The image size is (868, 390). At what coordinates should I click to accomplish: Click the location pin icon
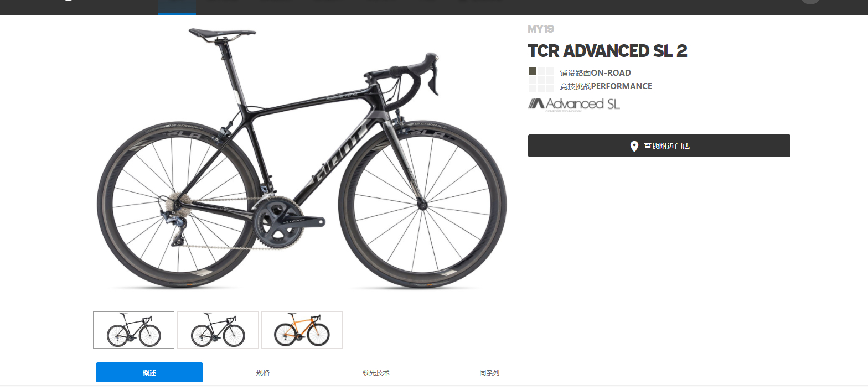(x=634, y=147)
